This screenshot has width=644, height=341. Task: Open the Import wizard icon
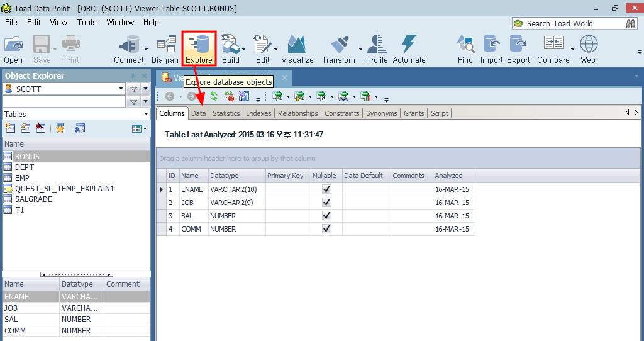click(x=491, y=49)
